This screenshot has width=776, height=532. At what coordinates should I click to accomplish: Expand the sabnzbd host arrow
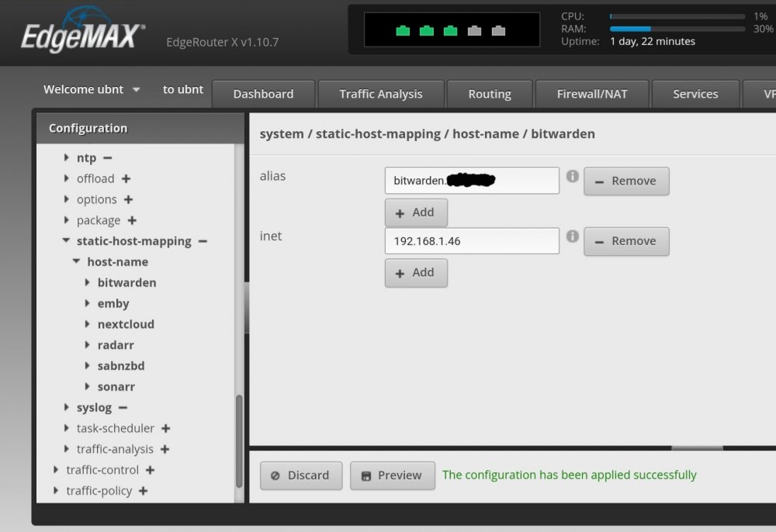87,365
